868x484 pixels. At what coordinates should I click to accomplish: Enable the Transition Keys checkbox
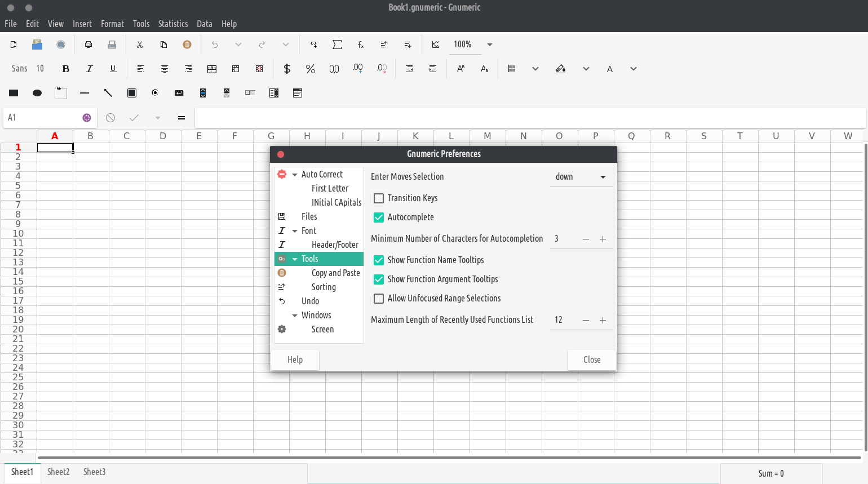tap(379, 198)
